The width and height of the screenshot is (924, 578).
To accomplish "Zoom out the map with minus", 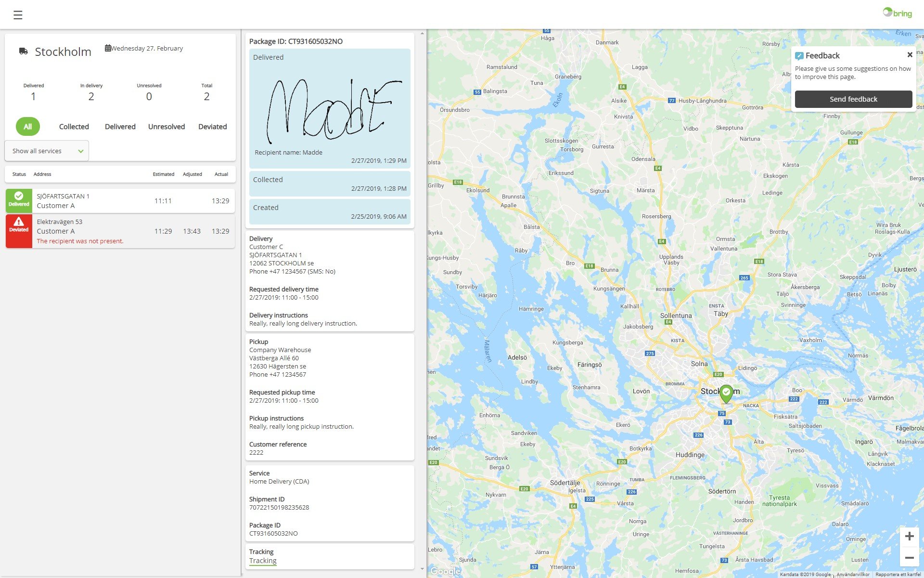I will click(909, 557).
